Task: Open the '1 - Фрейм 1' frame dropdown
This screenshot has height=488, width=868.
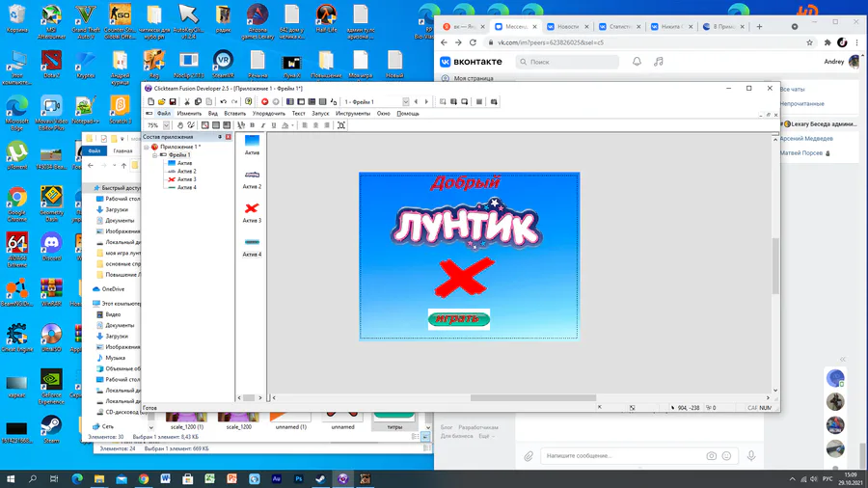Action: (x=406, y=102)
